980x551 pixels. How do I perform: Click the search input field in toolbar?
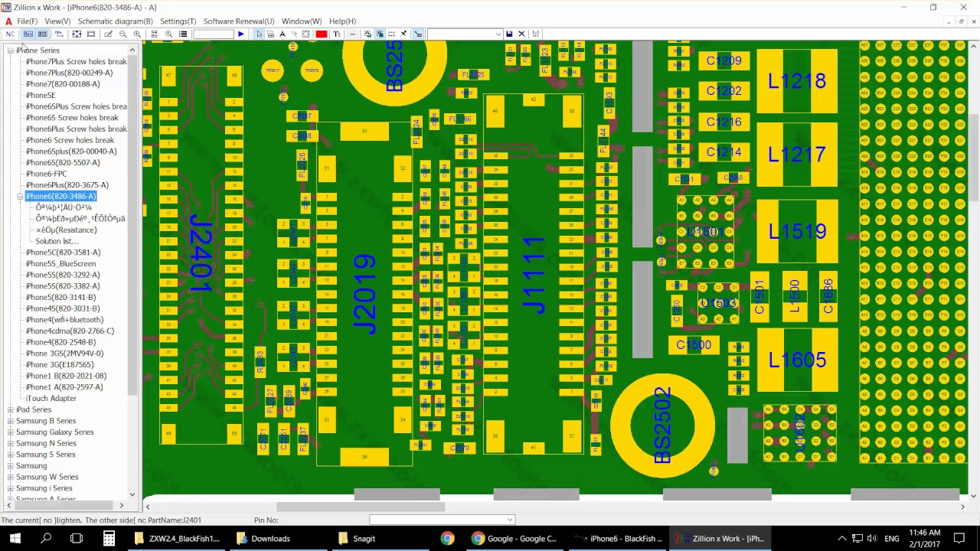click(213, 34)
